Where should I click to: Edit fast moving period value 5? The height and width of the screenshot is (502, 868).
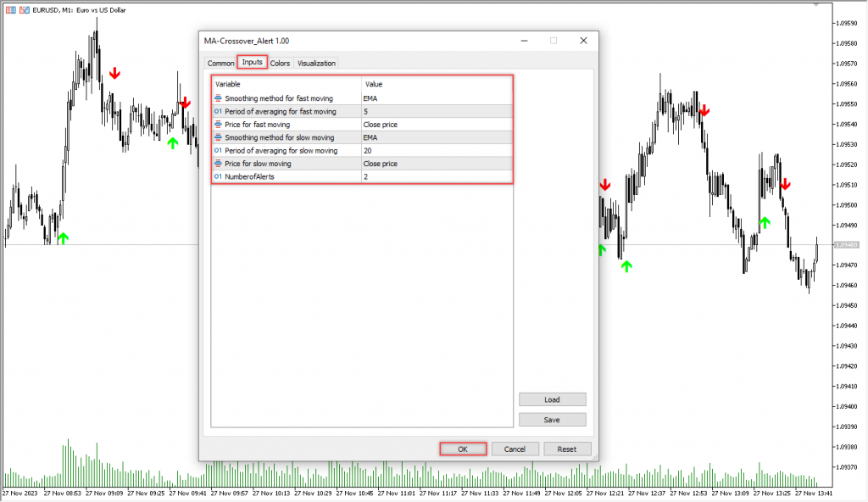coord(437,111)
